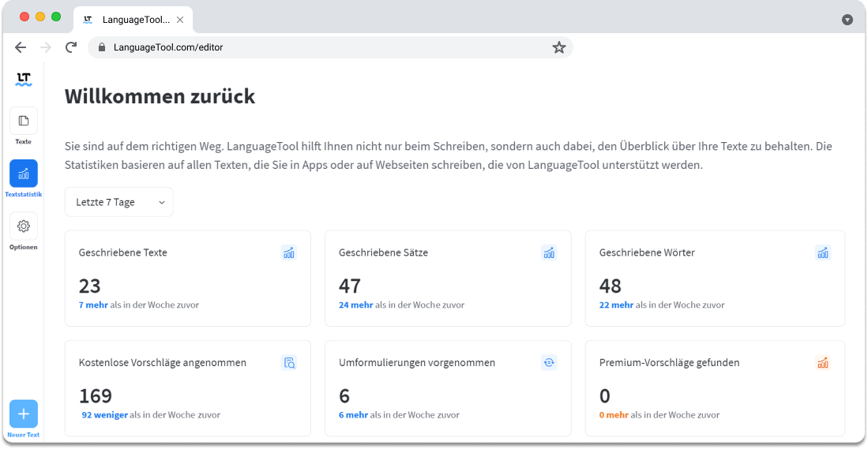
Task: Click the Neuer Text label
Action: [x=23, y=435]
